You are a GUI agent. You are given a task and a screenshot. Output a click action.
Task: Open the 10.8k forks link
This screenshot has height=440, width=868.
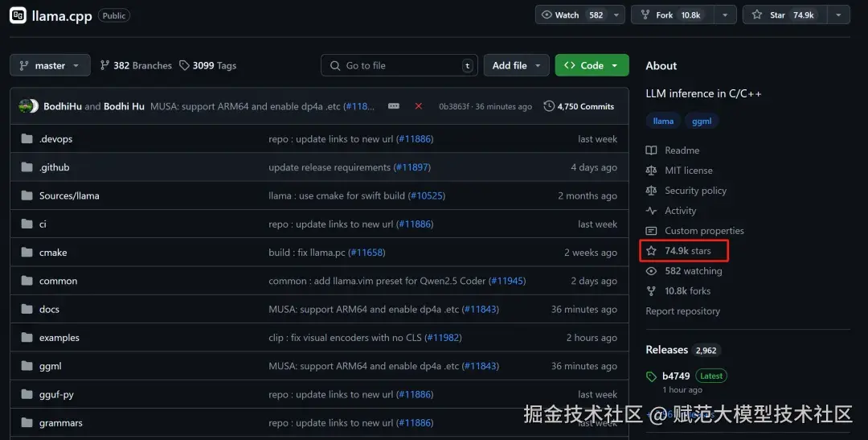click(687, 291)
